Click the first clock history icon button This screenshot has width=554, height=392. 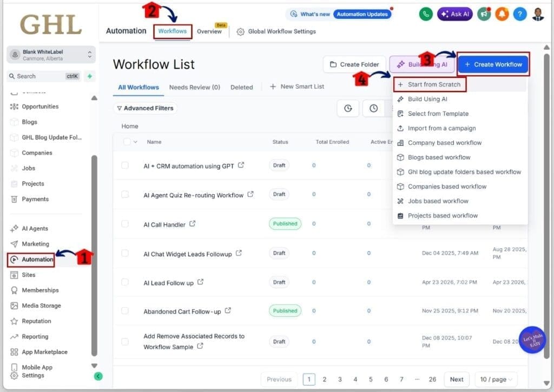point(348,108)
